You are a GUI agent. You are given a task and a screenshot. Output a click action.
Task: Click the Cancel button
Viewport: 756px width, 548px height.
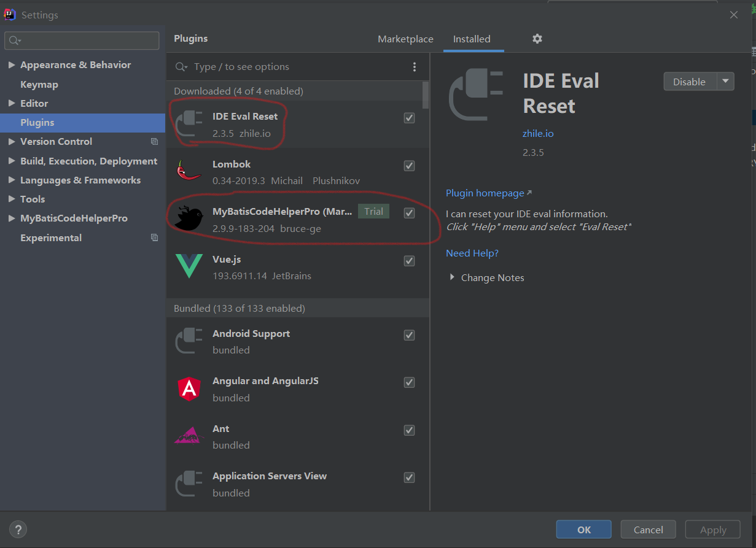click(x=649, y=530)
